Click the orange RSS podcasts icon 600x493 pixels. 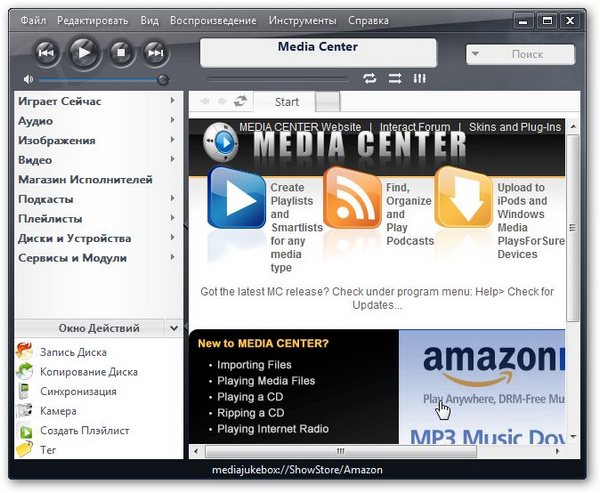coord(352,196)
